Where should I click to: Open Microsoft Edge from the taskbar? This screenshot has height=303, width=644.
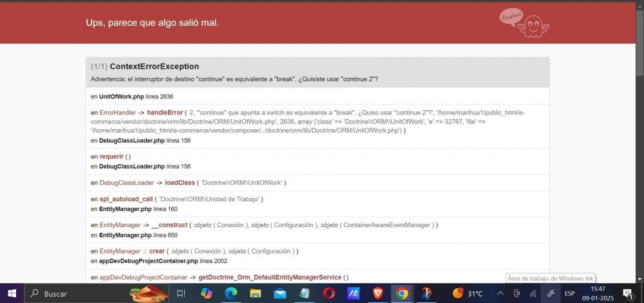231,293
